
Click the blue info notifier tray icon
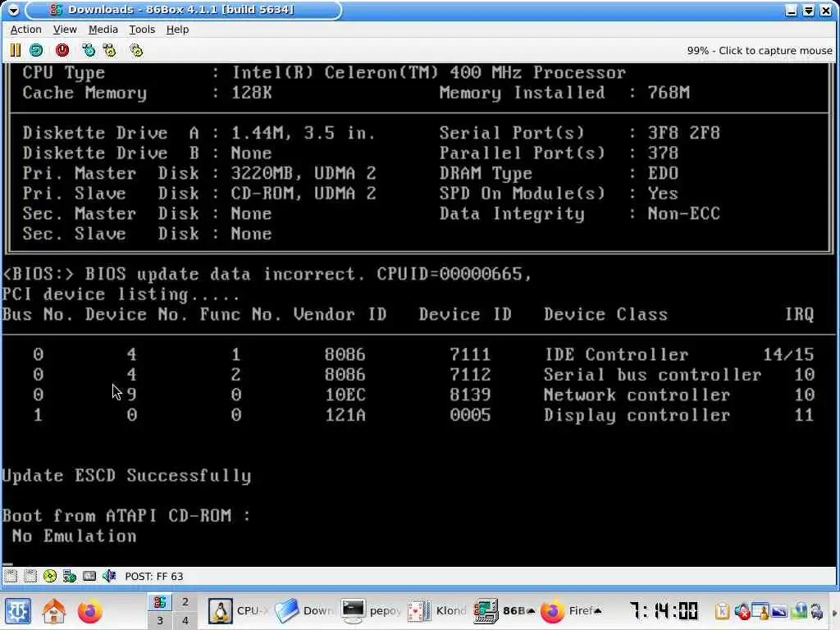pyautogui.click(x=799, y=611)
